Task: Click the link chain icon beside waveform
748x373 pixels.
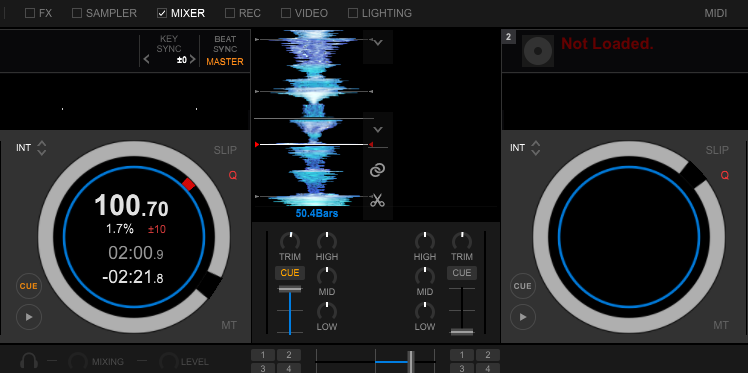Action: tap(378, 170)
